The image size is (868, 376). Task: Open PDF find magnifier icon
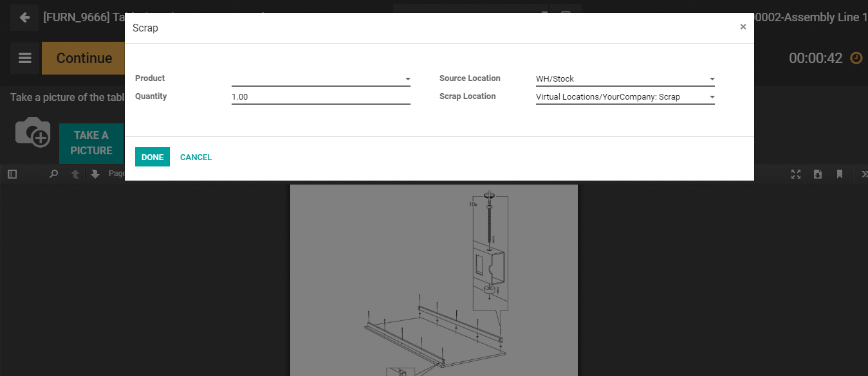pos(54,174)
